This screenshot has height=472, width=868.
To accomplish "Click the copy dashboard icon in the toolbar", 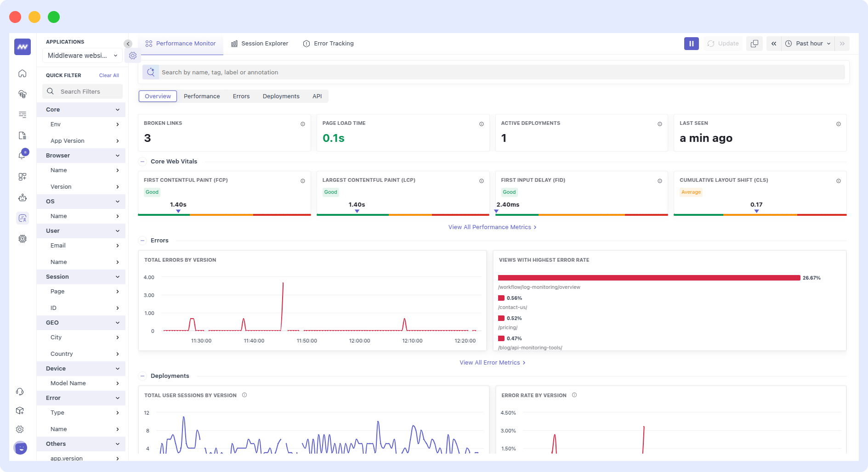I will coord(754,43).
